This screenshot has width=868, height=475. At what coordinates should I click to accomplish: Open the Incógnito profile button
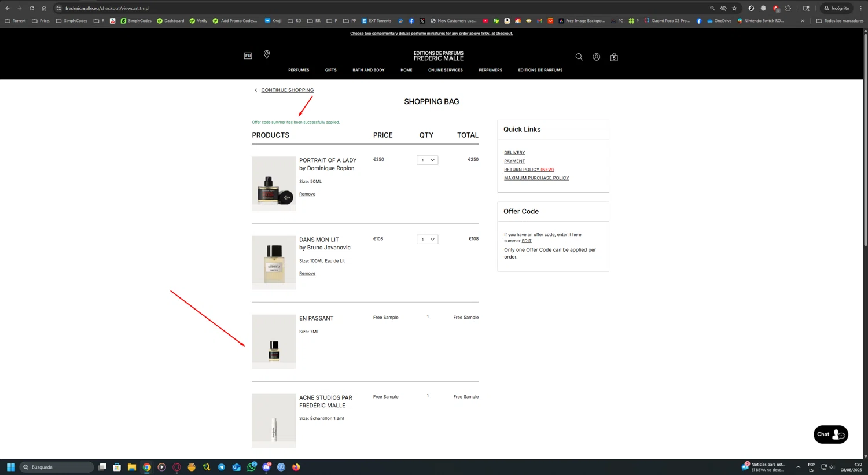click(837, 8)
